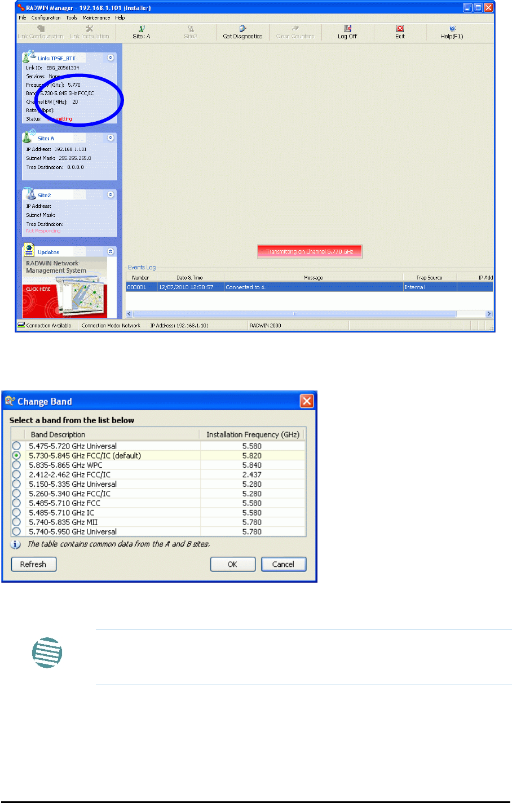This screenshot has width=512, height=812.
Task: Select 5.740-5.835 GHz MII band
Action: point(16,522)
